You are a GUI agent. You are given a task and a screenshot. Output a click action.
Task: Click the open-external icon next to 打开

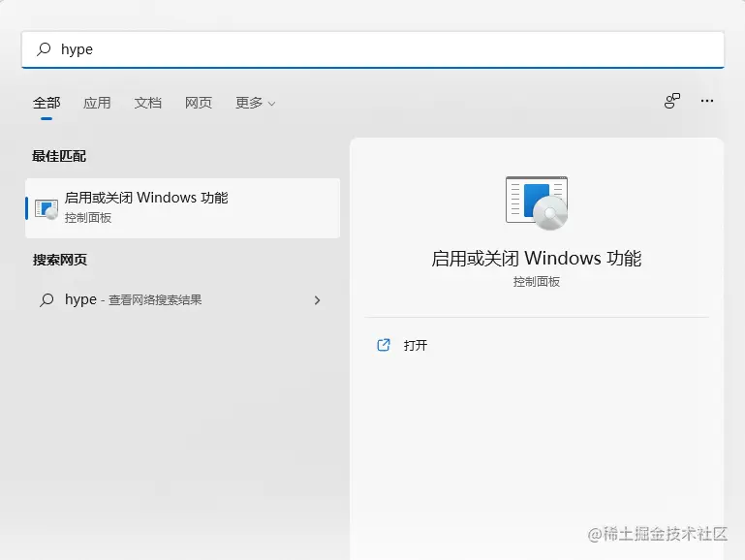384,345
